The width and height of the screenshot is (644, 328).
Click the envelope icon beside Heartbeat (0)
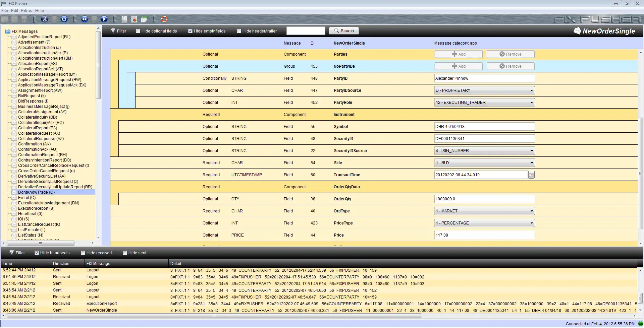(x=14, y=214)
